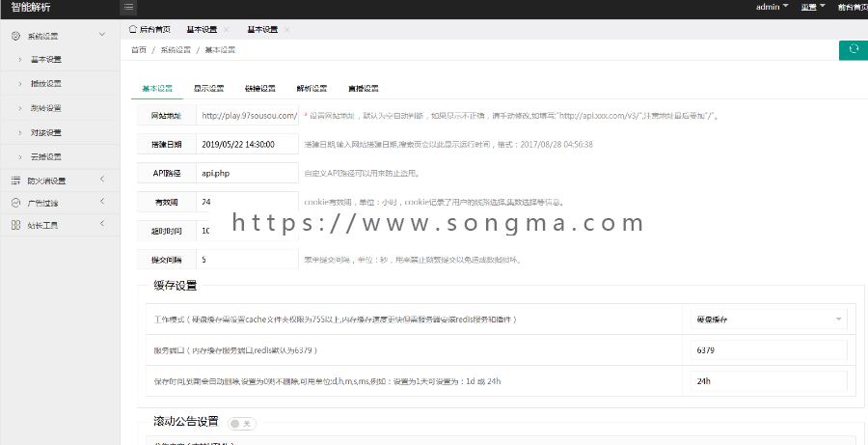Go to 前台首页 link in header
The image size is (868, 445).
(x=853, y=7)
